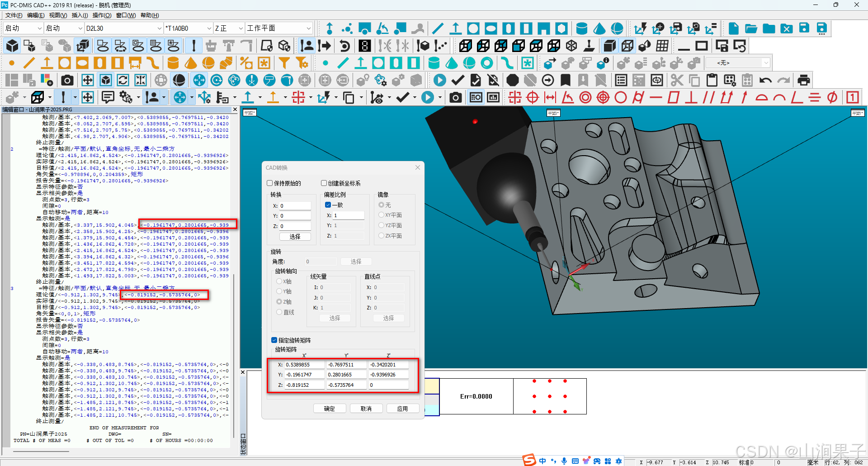Check the 保持原始的 checkbox
This screenshot has width=868, height=466.
click(x=270, y=183)
